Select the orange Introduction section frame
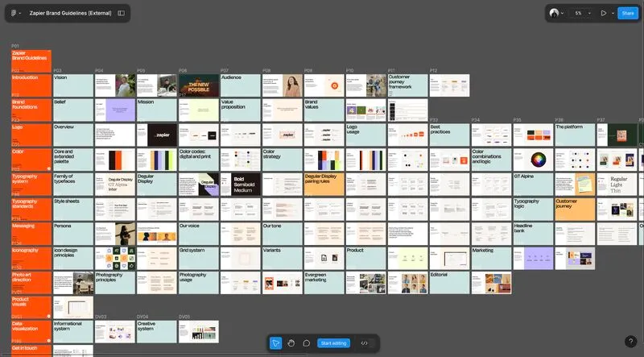 click(x=31, y=85)
